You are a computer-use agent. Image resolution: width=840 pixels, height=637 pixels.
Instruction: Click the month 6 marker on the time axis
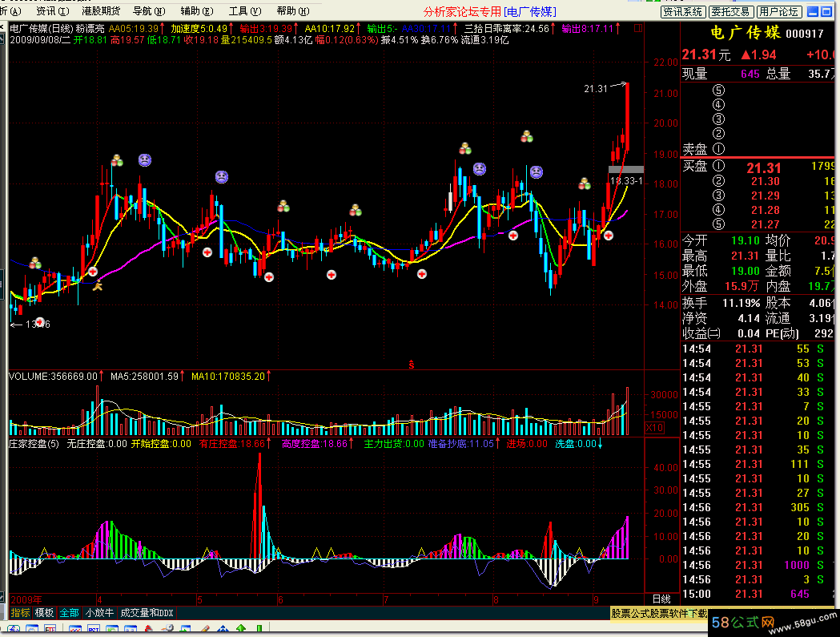280,600
